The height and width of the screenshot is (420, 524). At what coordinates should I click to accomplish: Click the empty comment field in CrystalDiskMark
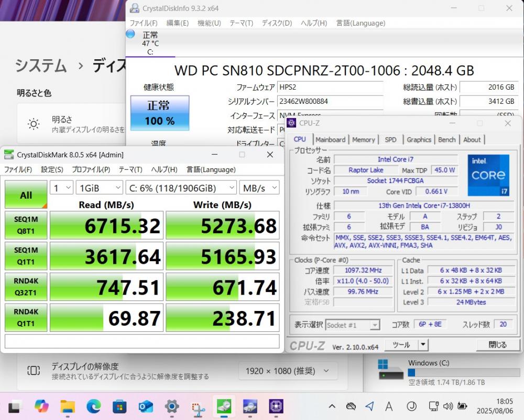pyautogui.click(x=142, y=341)
